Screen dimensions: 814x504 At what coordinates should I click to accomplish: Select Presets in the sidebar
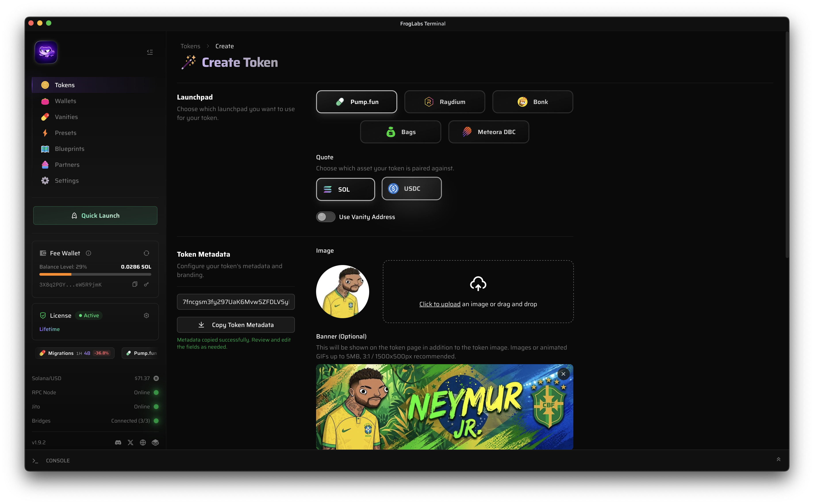pos(95,133)
